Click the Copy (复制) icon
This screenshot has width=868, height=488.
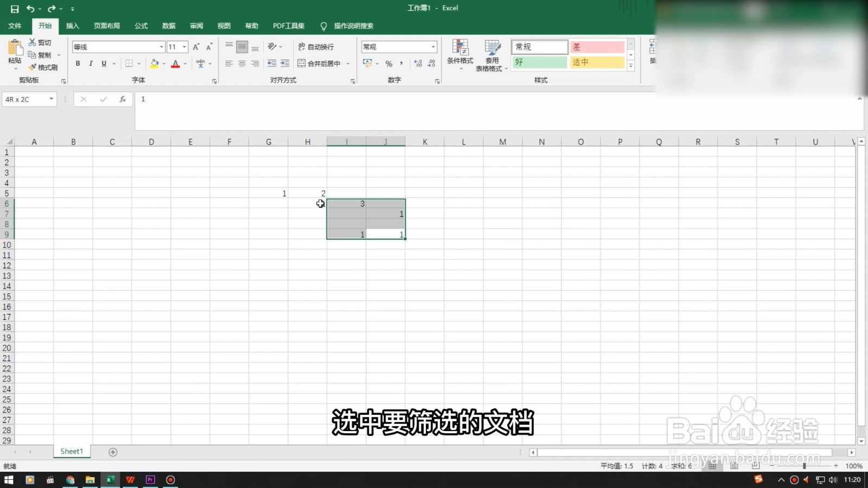tap(32, 55)
